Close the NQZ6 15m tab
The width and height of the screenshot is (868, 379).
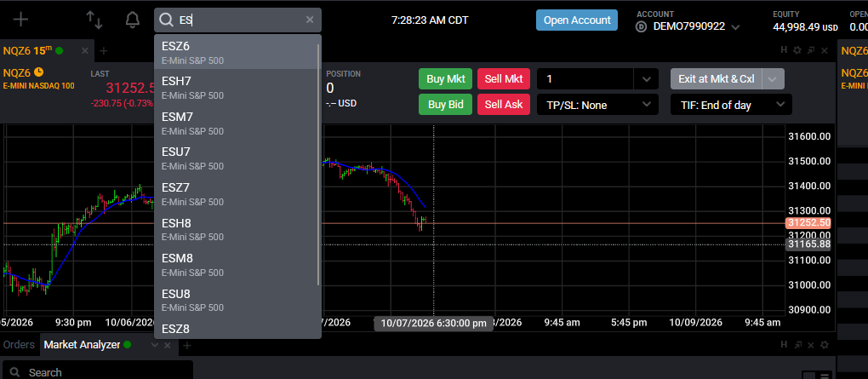tap(85, 51)
